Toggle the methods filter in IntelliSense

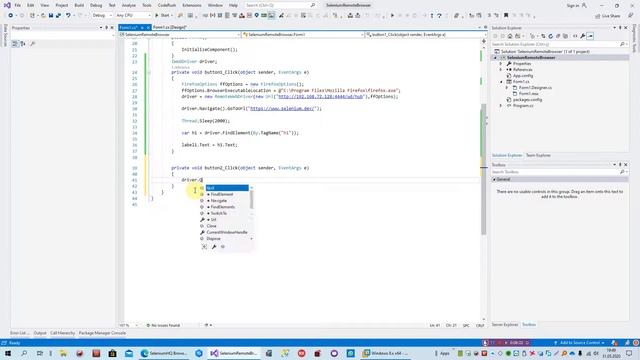coord(223,247)
